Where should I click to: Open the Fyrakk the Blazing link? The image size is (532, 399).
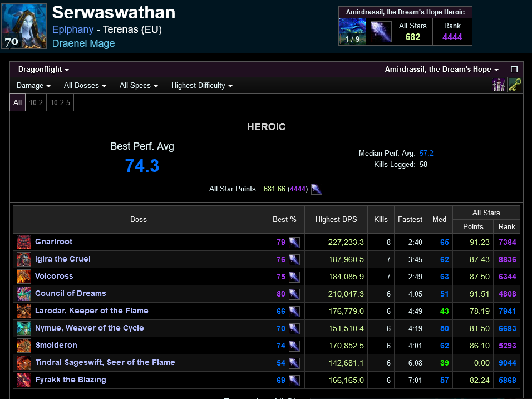pos(71,380)
